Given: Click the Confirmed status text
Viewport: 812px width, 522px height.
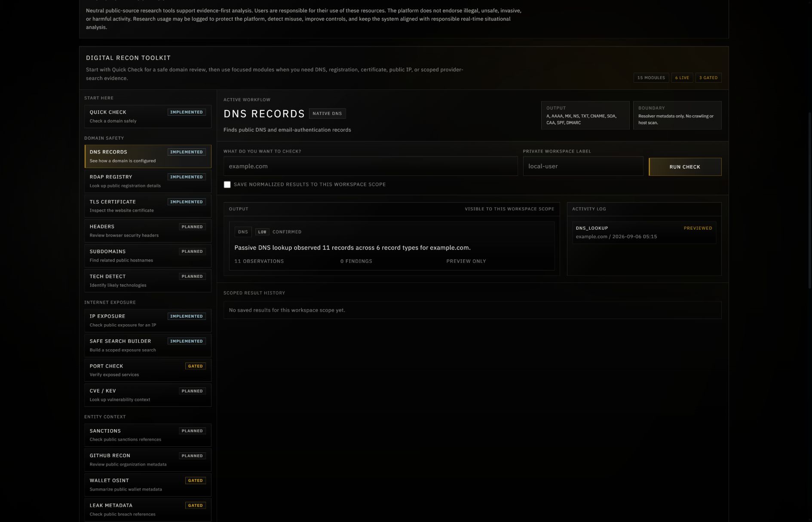Looking at the screenshot, I should [287, 232].
